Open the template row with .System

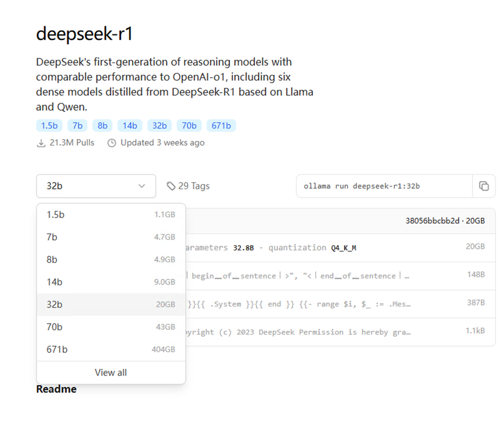[341, 304]
